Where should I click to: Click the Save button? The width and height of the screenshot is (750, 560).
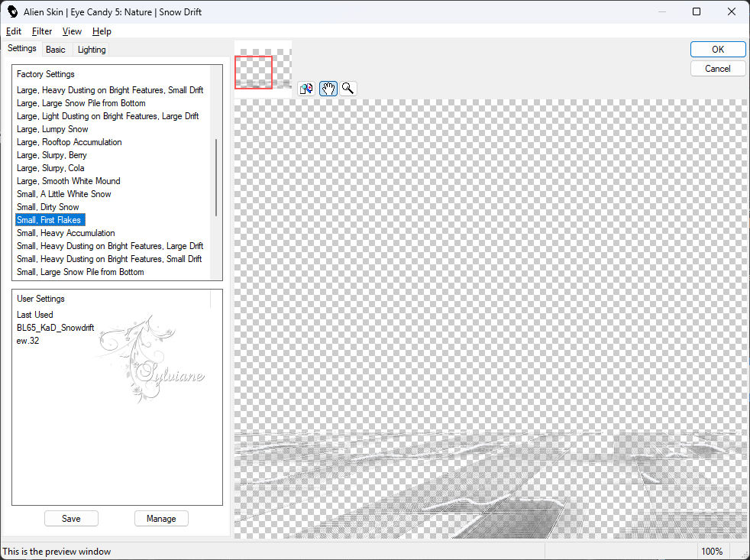(x=71, y=518)
